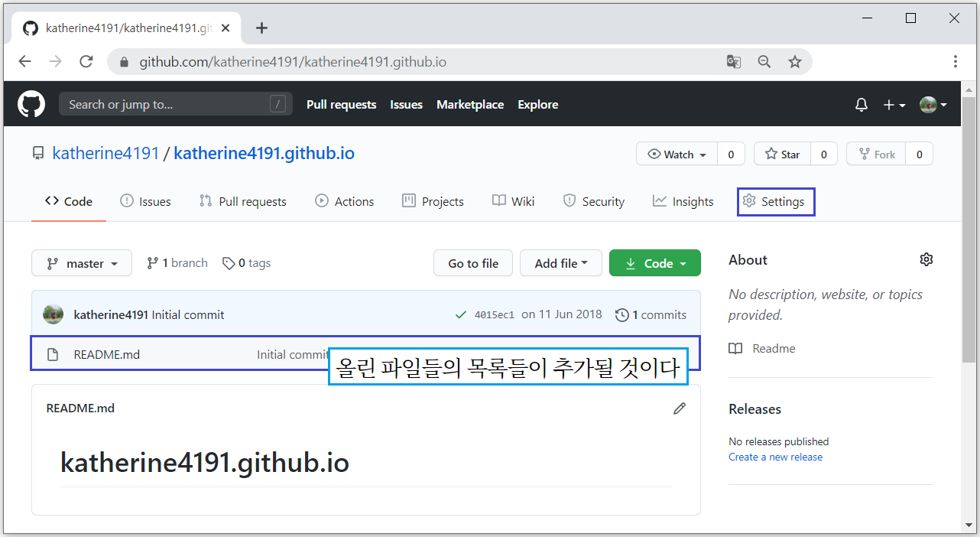This screenshot has height=537, width=980.
Task: Open the katherine4191 owner link
Action: point(105,154)
